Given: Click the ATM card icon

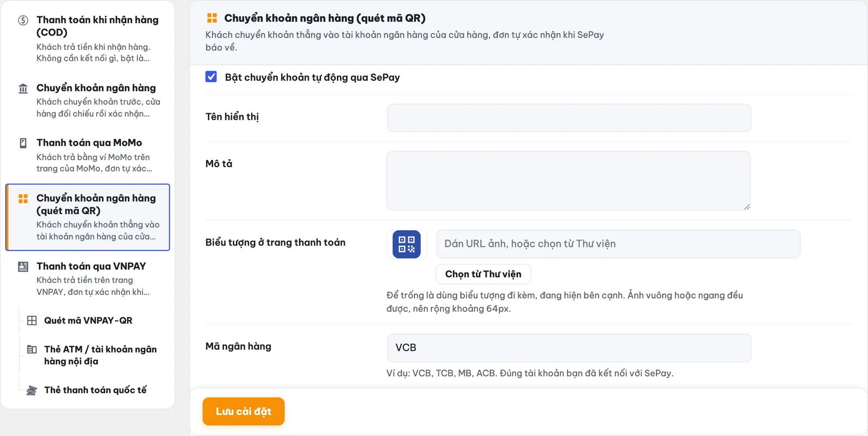Looking at the screenshot, I should tap(32, 350).
